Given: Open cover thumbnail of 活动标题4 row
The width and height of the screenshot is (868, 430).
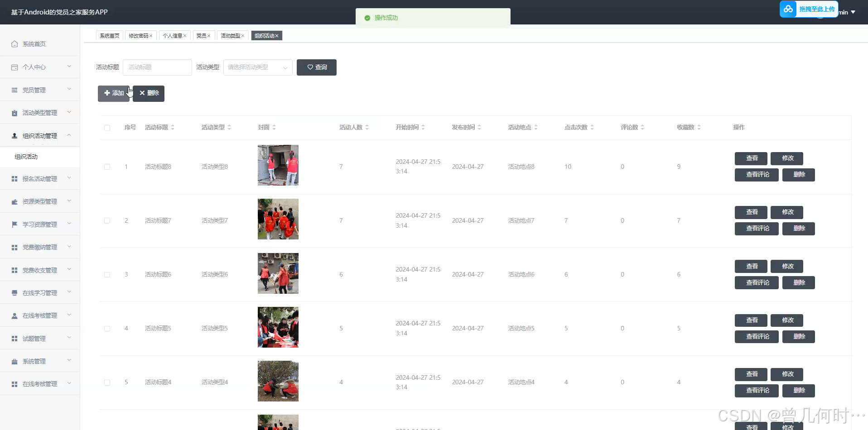Looking at the screenshot, I should click(x=278, y=381).
